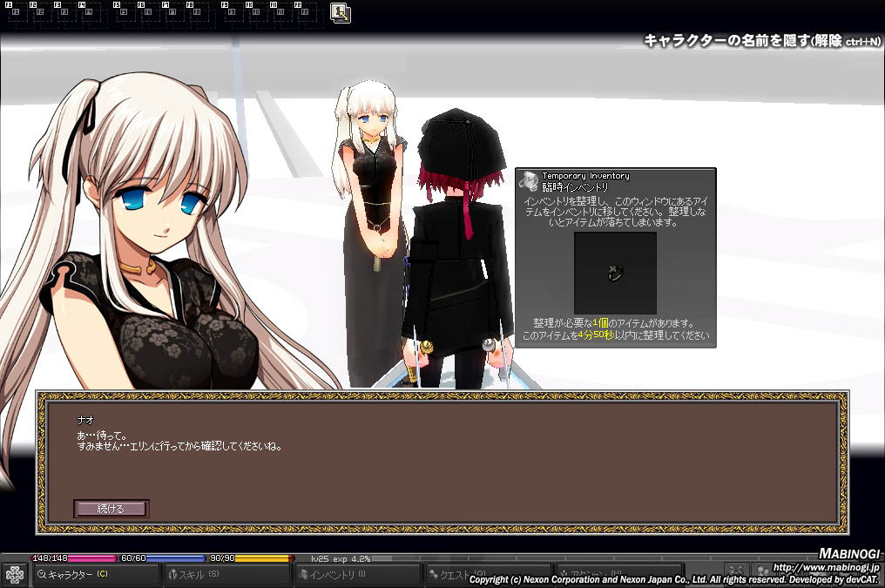Select the F2 hotkey slot

coord(39,11)
